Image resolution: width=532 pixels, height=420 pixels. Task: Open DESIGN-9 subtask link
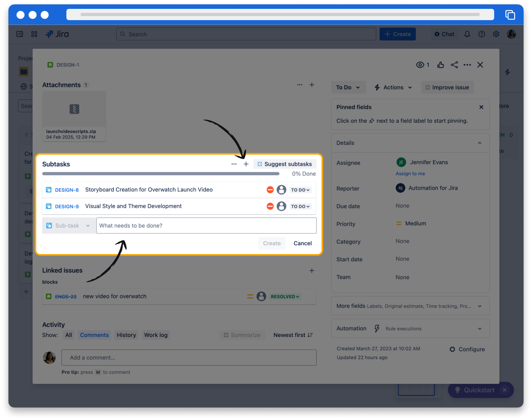coord(67,207)
